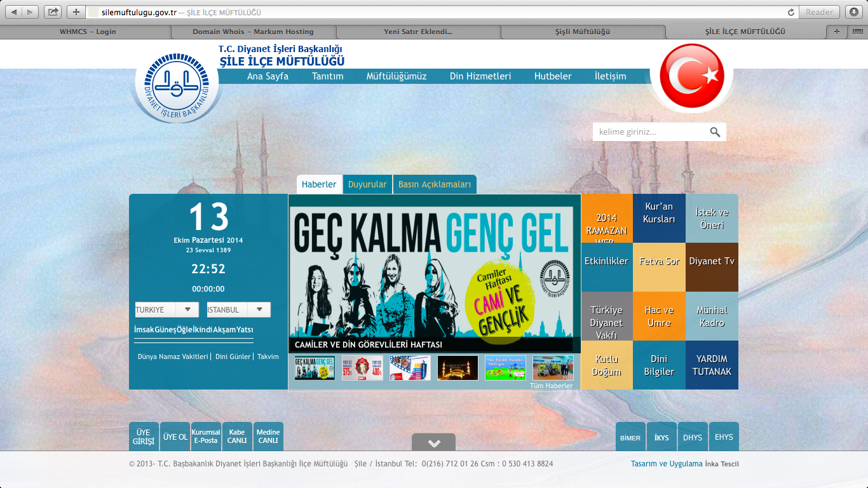The height and width of the screenshot is (488, 868).
Task: Expand the bottom panel chevron arrow
Action: click(x=433, y=443)
